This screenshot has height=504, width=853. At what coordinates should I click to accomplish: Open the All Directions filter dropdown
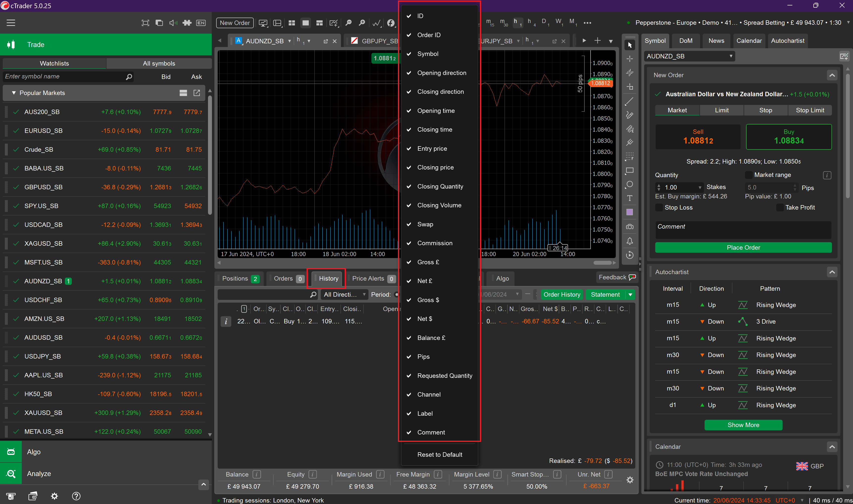click(344, 294)
